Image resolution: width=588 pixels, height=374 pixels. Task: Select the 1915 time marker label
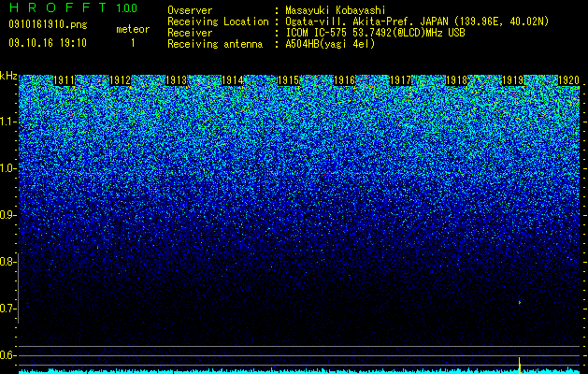coord(288,80)
